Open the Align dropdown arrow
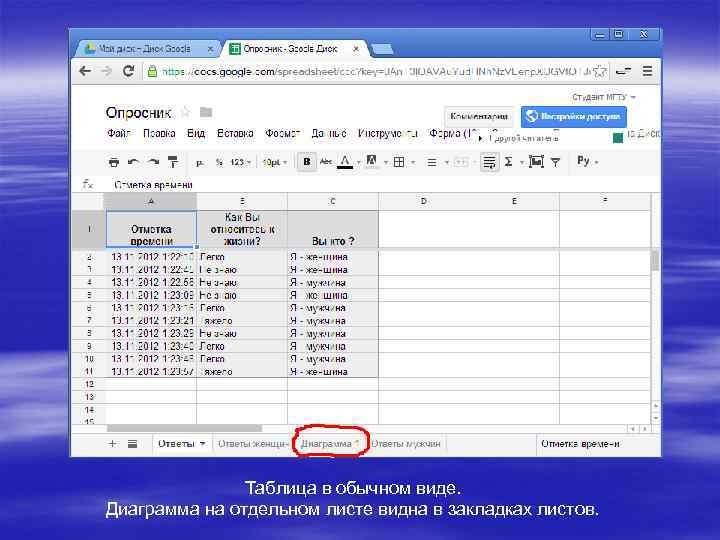Viewport: 720px width, 540px height. (446, 162)
